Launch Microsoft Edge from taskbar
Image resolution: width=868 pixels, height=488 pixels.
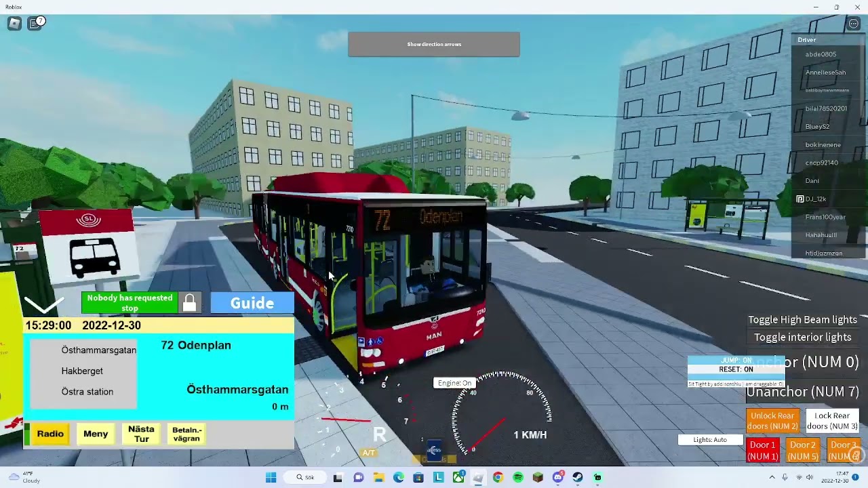click(398, 477)
